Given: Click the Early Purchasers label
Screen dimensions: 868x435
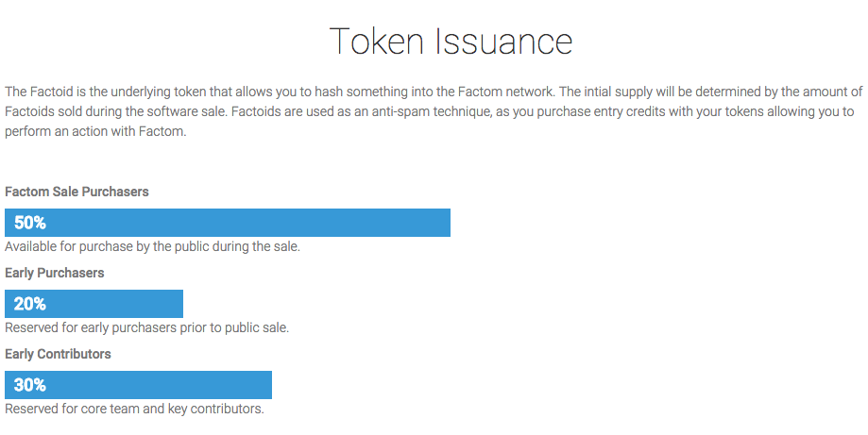Looking at the screenshot, I should (54, 273).
